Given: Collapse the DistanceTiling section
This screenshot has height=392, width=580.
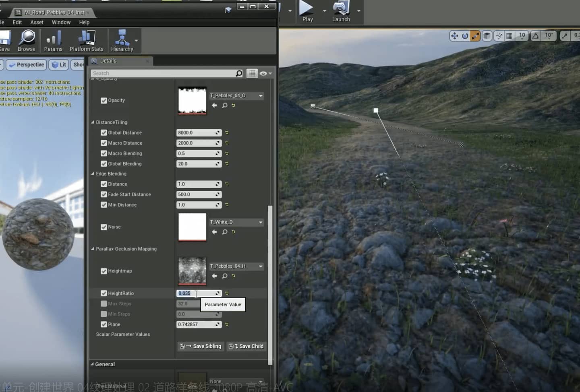Looking at the screenshot, I should (93, 122).
